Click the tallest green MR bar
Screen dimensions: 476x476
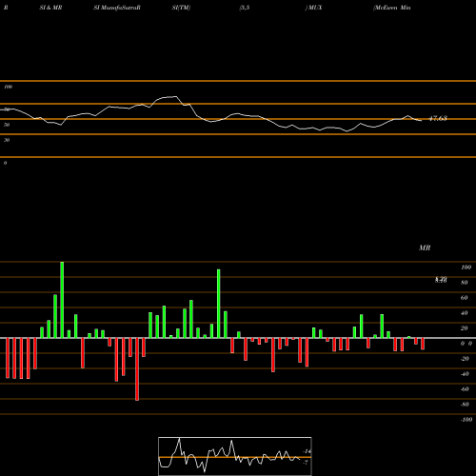tap(62, 300)
